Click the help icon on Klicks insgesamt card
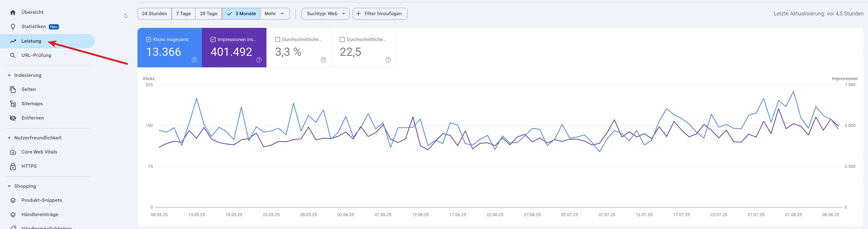 click(194, 60)
